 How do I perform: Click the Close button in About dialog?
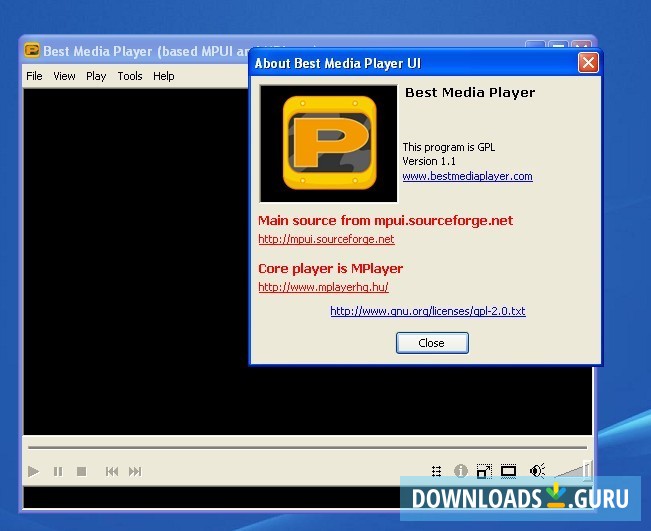click(x=432, y=343)
